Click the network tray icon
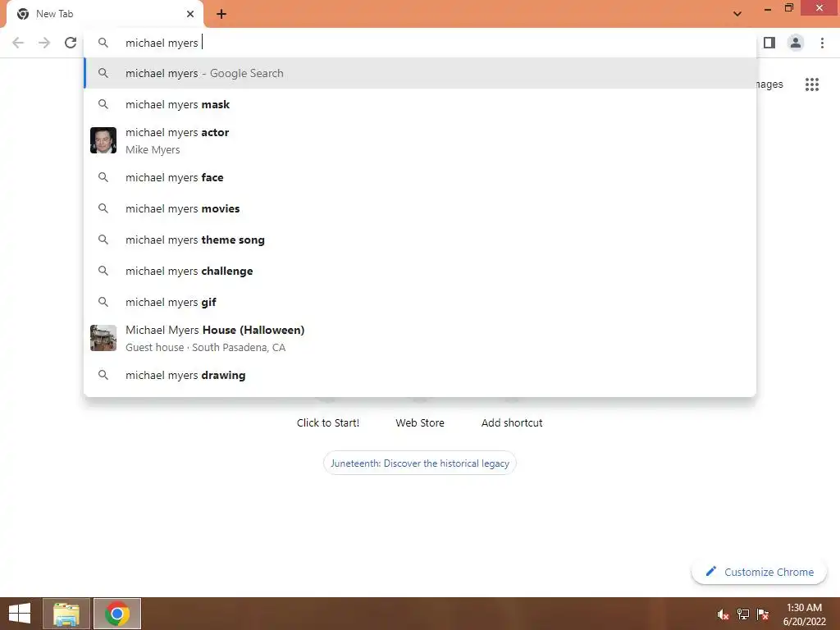Viewport: 840px width, 630px height. pos(743,614)
